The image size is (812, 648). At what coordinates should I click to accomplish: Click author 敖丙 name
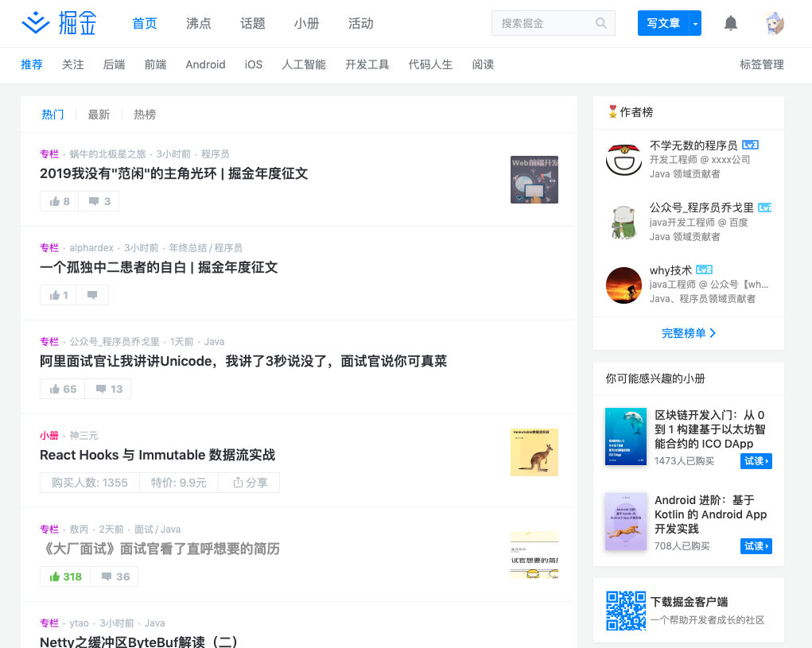coord(80,530)
